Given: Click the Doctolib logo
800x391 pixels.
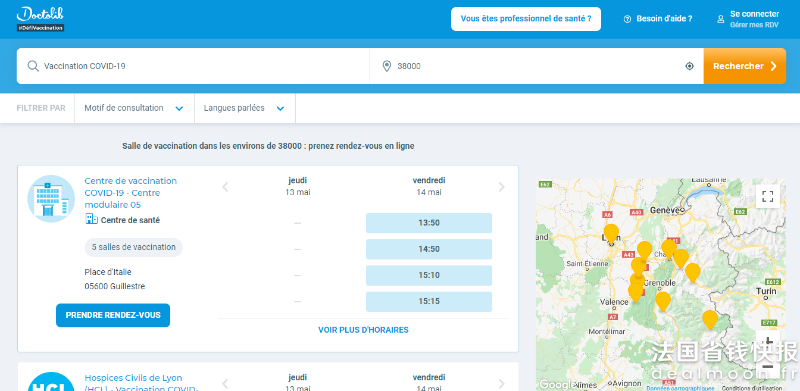Looking at the screenshot, I should (x=40, y=15).
